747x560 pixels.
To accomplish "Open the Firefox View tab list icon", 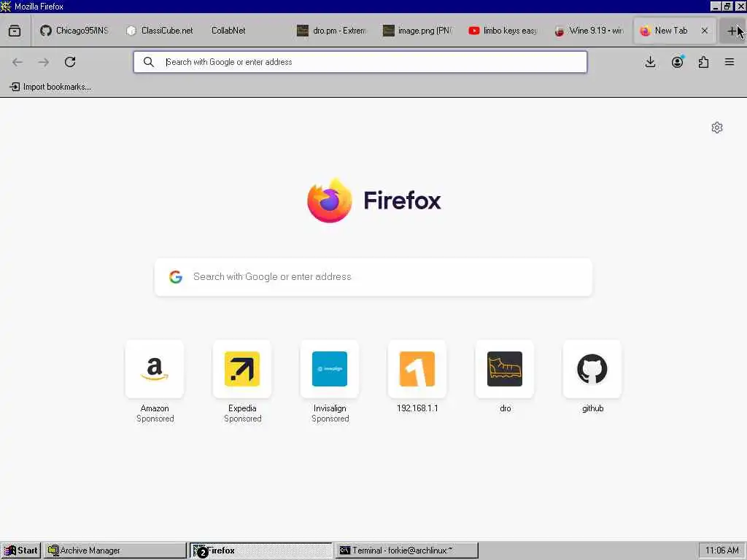I will pos(15,31).
